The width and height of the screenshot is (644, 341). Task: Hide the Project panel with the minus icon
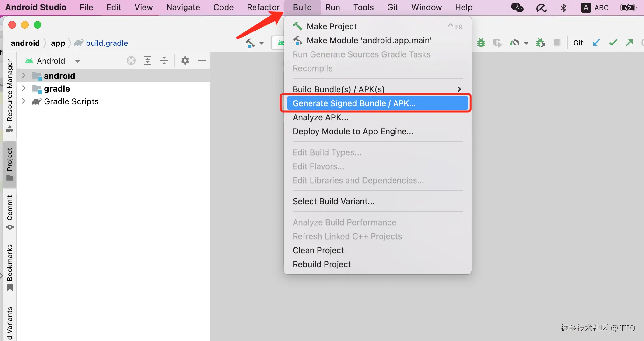(x=202, y=60)
